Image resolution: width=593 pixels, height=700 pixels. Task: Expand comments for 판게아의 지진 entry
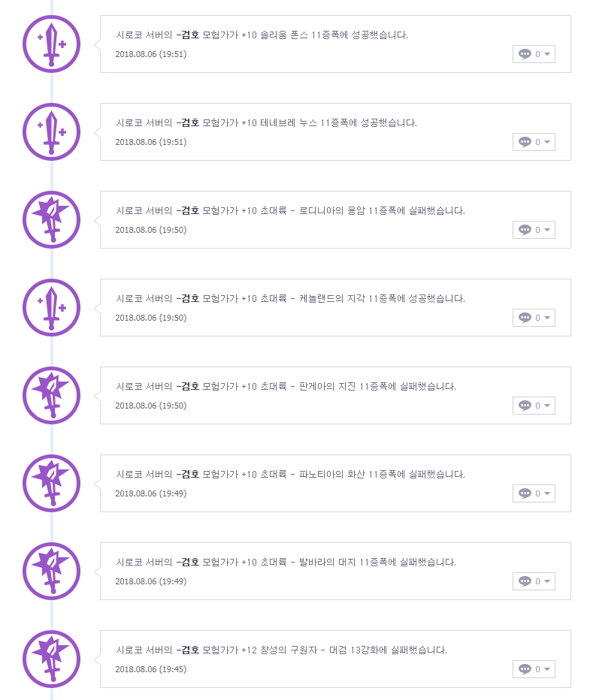534,406
